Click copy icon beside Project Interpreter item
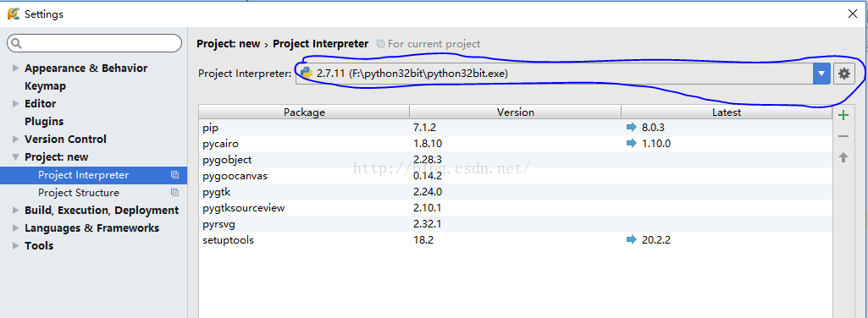 175,175
